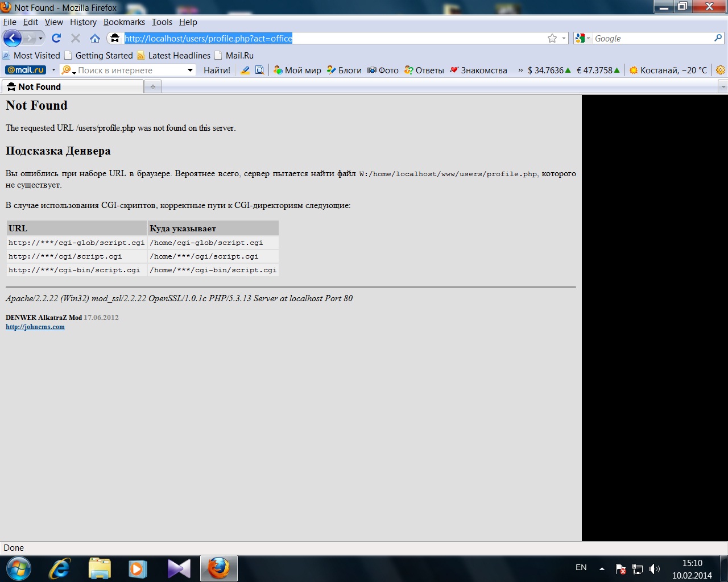
Task: Open the Bookmarks menu
Action: [124, 22]
